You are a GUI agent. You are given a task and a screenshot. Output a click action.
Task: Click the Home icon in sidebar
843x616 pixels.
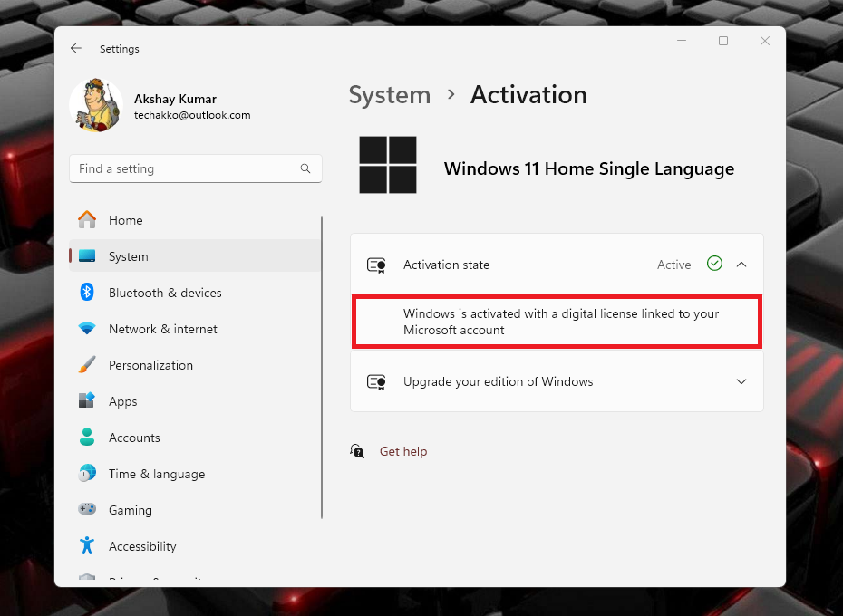[87, 220]
